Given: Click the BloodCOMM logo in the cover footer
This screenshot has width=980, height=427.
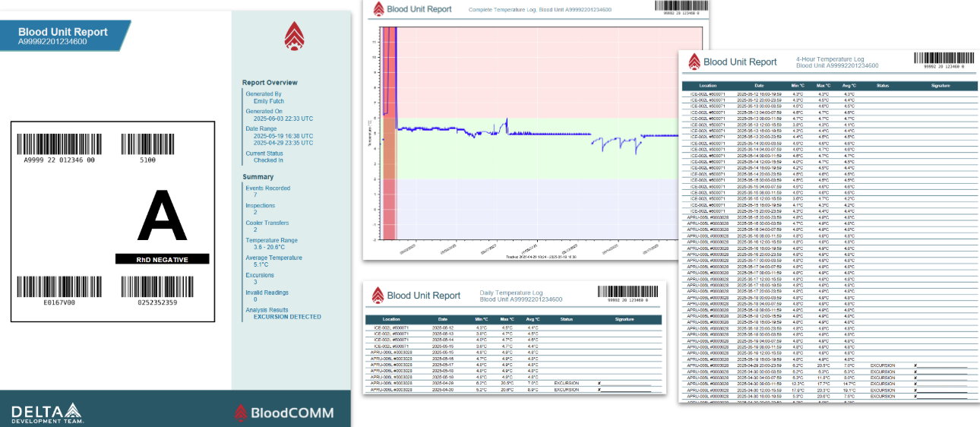Looking at the screenshot, I should click(x=286, y=413).
